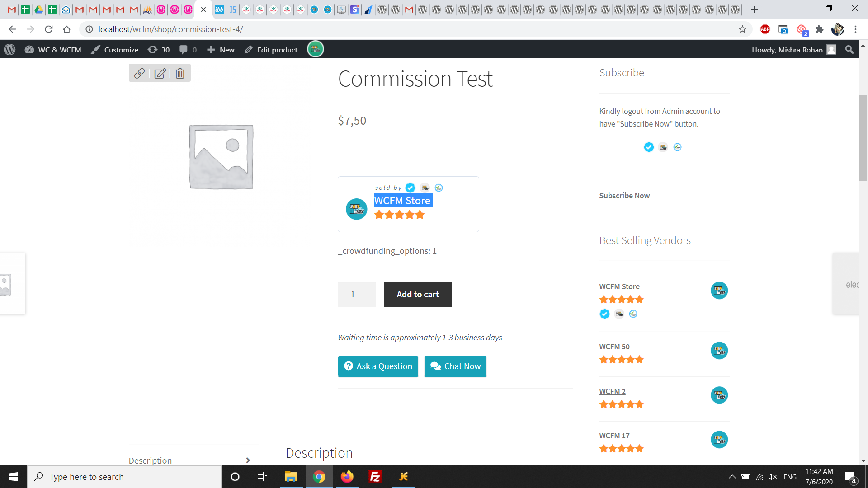Open the New content menu
This screenshot has height=488, width=868.
[221, 50]
